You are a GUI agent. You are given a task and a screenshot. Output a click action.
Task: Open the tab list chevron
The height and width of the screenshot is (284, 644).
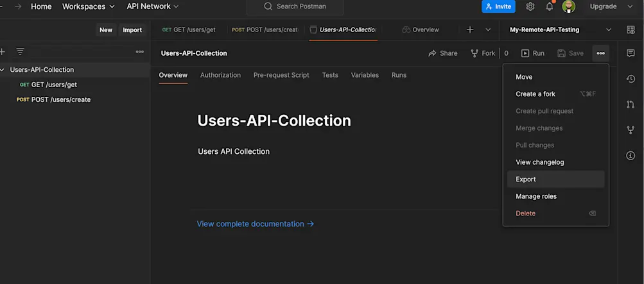[x=489, y=29]
